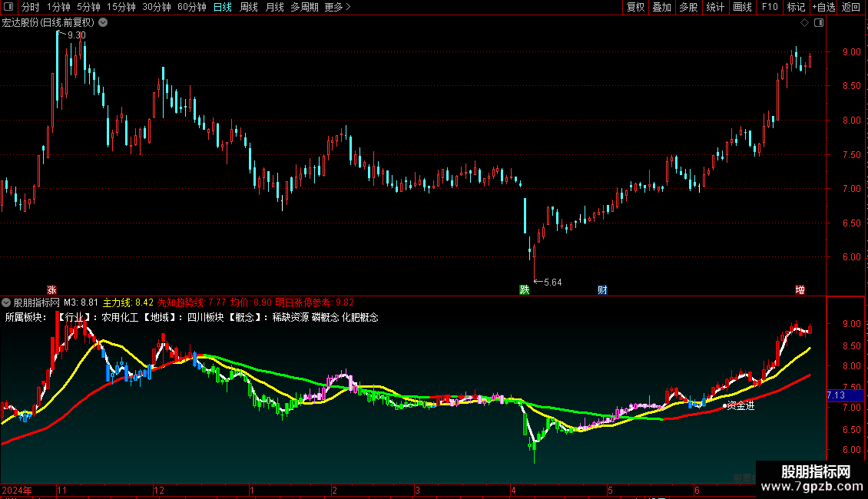Click the green 跌 event marker
Viewport: 868px width, 499px height.
[524, 290]
